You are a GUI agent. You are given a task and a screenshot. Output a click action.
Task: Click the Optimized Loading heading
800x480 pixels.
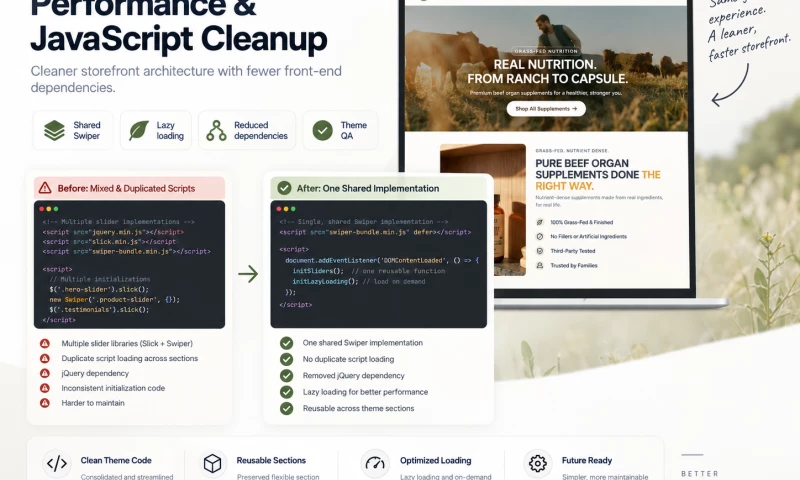435,460
